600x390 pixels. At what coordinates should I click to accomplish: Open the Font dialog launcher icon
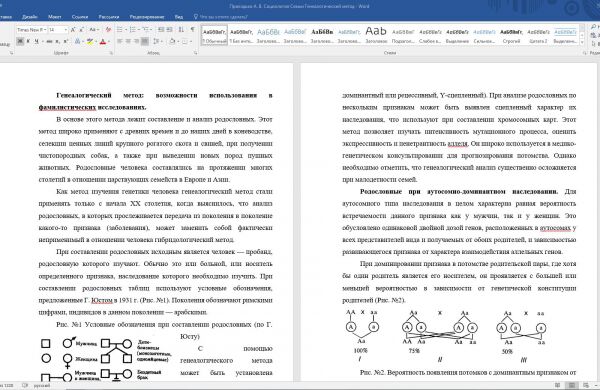tap(111, 53)
